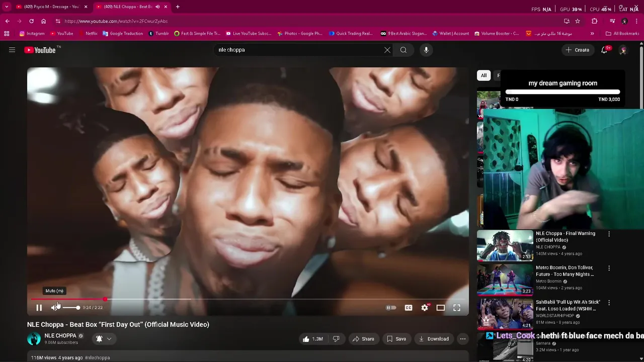Save the video to a playlist
The width and height of the screenshot is (644, 362).
(396, 339)
